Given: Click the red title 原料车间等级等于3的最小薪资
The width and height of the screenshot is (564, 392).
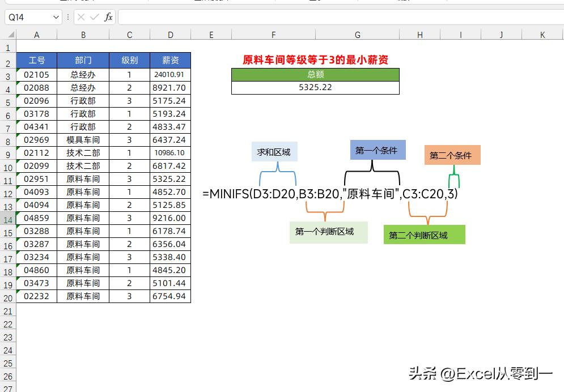Looking at the screenshot, I should 315,59.
